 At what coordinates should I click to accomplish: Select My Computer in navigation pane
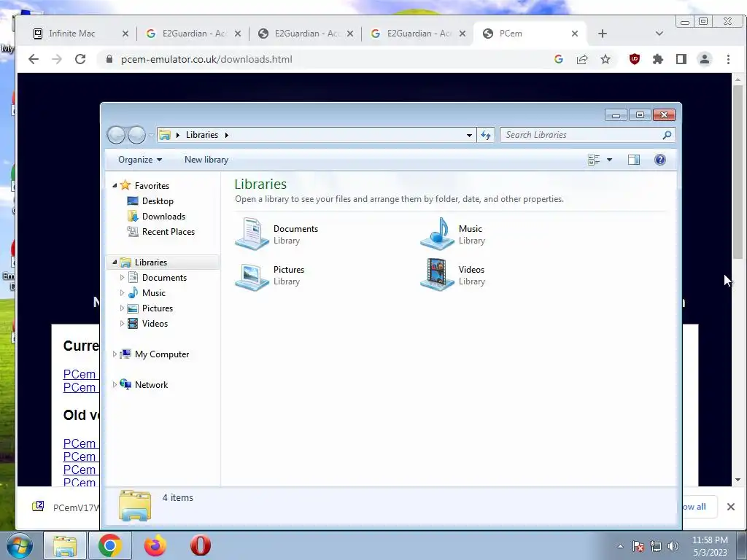click(x=155, y=354)
